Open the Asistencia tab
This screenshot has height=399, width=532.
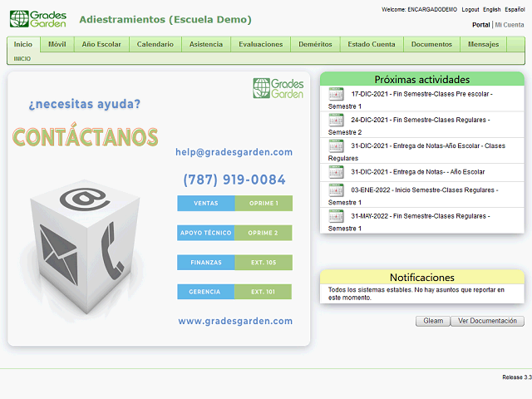[x=206, y=44]
